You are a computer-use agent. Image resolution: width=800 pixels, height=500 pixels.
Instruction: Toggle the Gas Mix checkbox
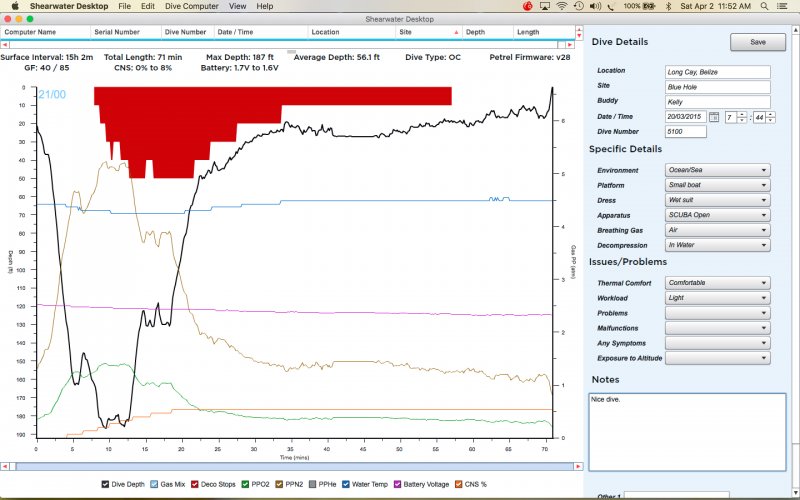tap(154, 484)
